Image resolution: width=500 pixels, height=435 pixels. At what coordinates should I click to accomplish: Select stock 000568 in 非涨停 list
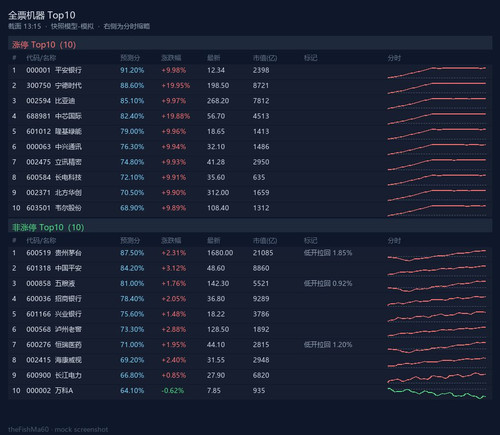54,329
